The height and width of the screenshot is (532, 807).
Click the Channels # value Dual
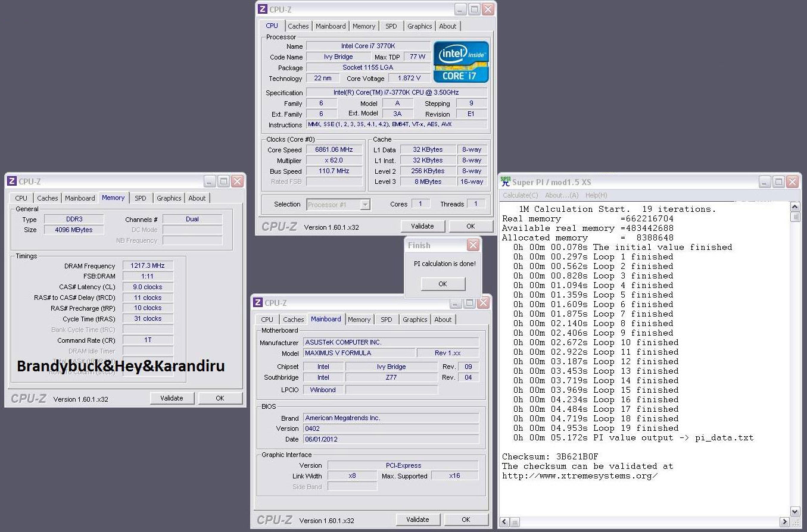pos(192,220)
